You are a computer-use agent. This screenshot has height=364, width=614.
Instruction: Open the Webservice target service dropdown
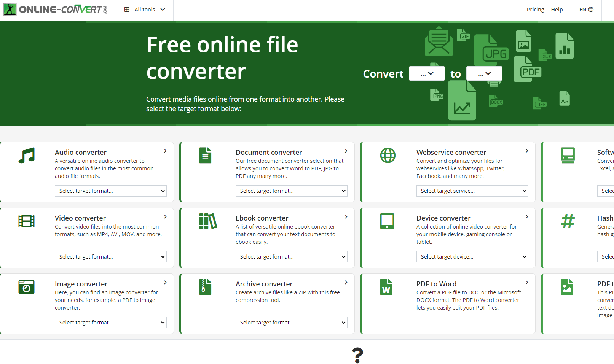coord(472,191)
